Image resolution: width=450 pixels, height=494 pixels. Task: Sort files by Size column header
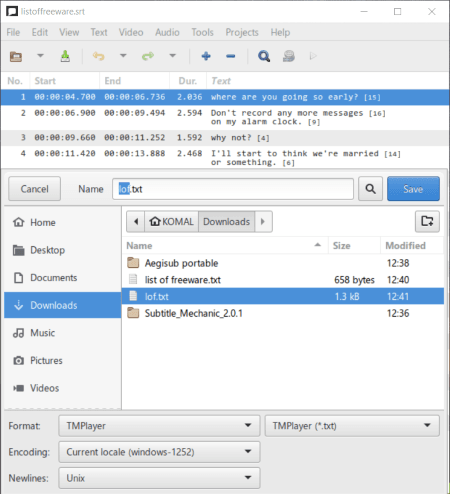pos(355,246)
